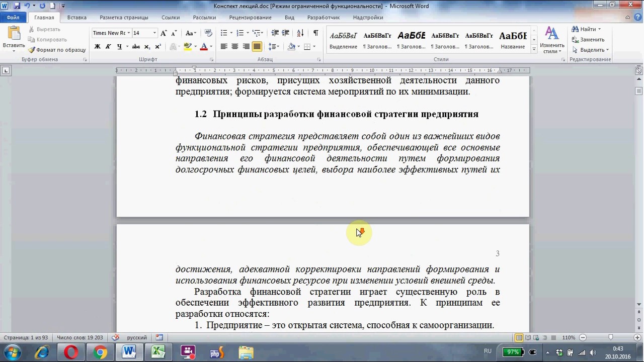Toggle underline (Ч) formatting

(119, 47)
